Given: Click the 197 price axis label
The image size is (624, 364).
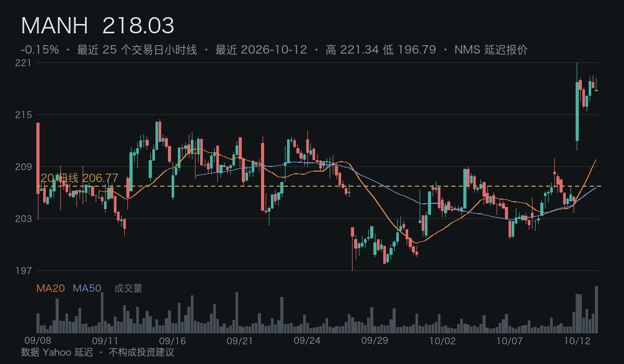Looking at the screenshot, I should point(23,271).
